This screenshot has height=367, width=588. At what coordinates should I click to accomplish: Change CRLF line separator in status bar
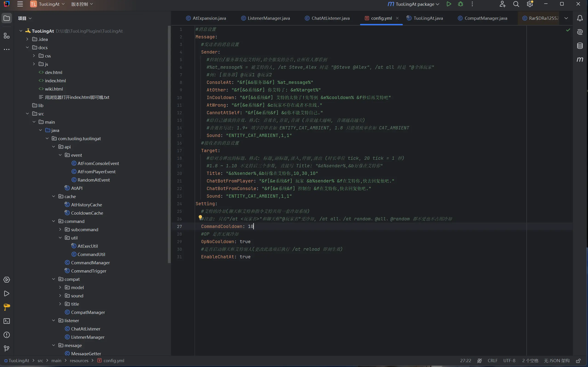492,361
